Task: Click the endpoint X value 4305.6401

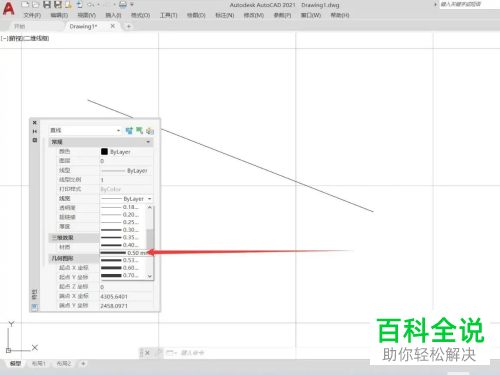Action: coord(114,296)
